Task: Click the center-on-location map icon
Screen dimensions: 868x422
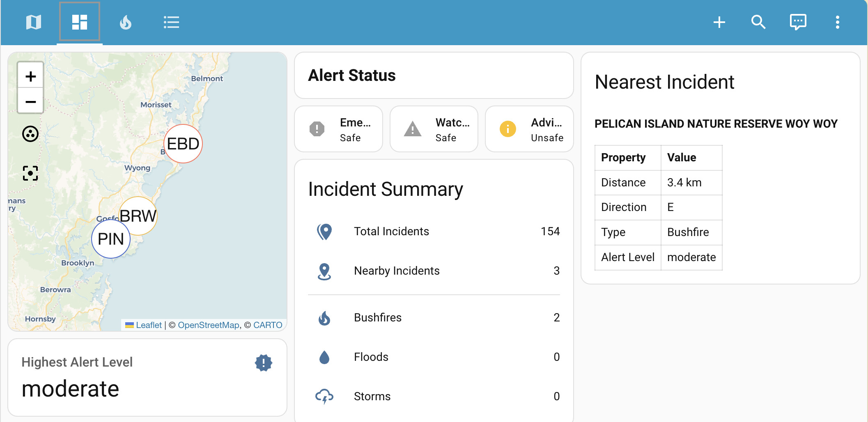Action: click(30, 173)
